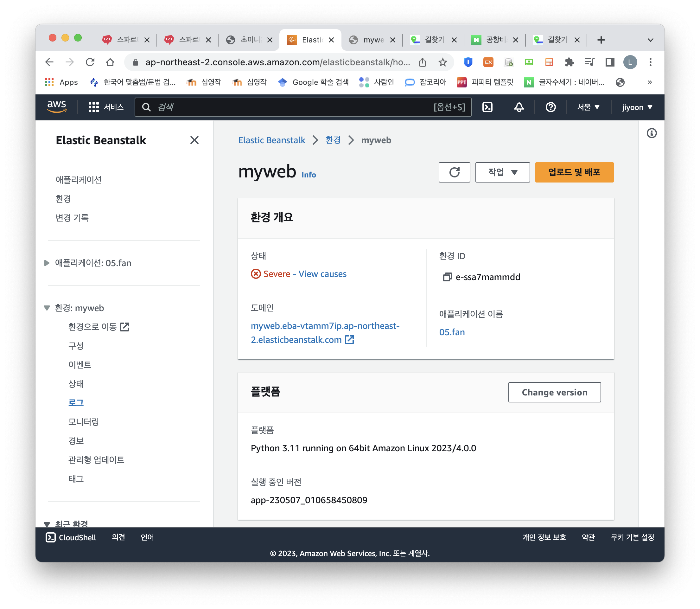Screen dimensions: 700x609
Task: Toggle the browser side panel
Action: click(x=610, y=62)
